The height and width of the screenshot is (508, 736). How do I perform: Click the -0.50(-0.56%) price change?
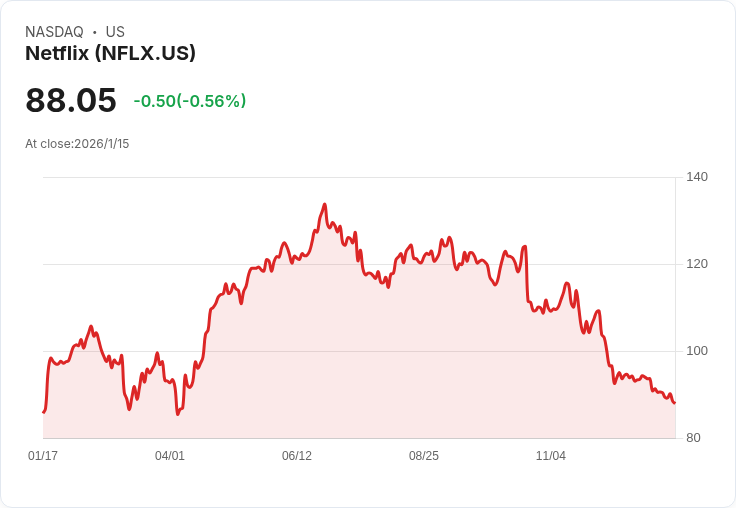pyautogui.click(x=189, y=101)
